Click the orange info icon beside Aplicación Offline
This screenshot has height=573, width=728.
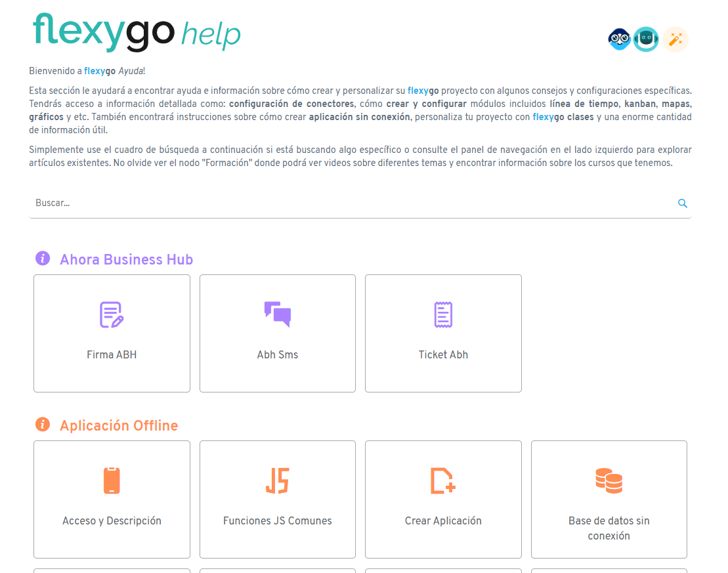tap(43, 424)
